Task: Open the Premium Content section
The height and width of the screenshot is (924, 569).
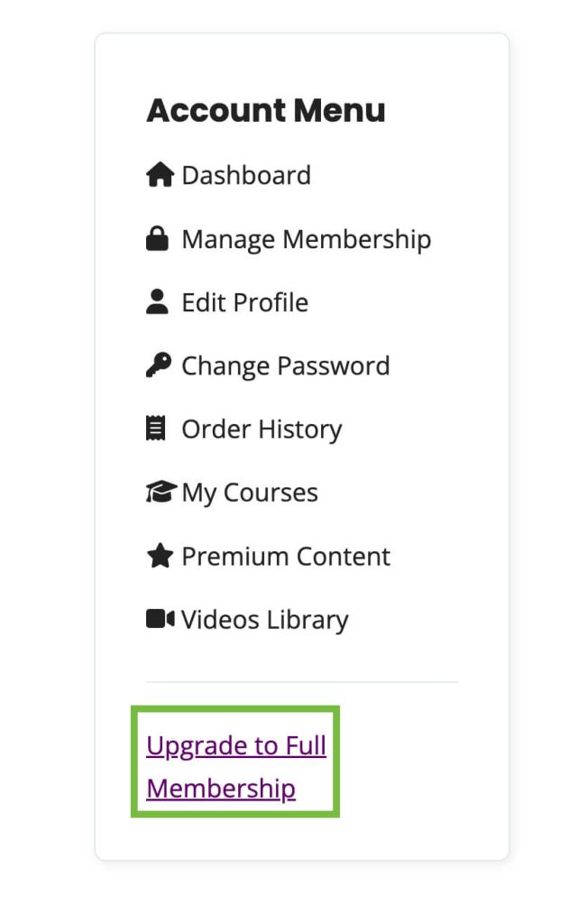Action: [285, 557]
